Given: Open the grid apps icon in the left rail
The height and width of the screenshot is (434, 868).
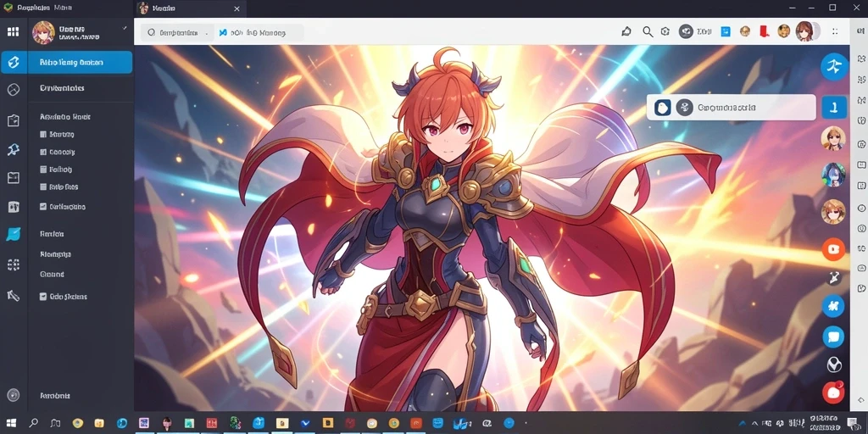Looking at the screenshot, I should coord(14,32).
